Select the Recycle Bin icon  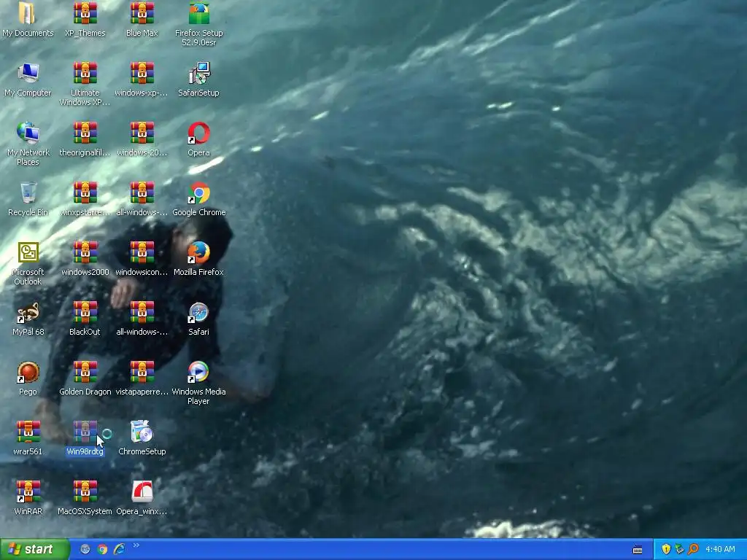click(x=28, y=192)
